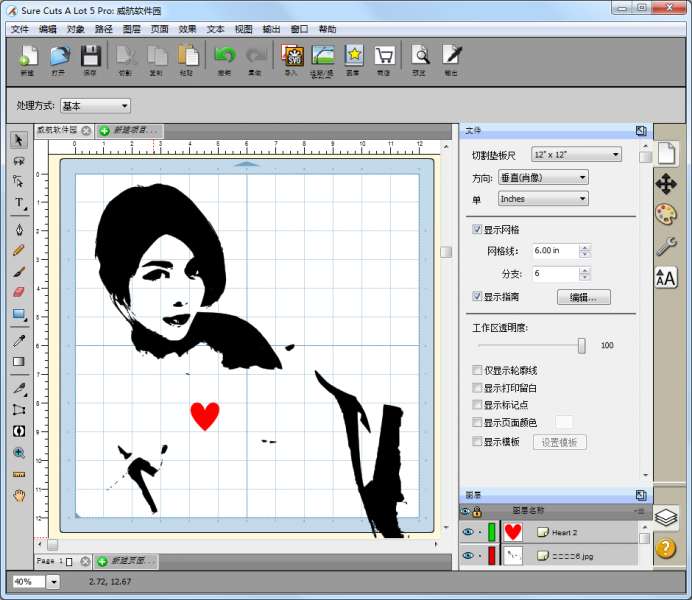Click the 工作区透明度 slider handle
The height and width of the screenshot is (600, 692).
click(x=581, y=345)
